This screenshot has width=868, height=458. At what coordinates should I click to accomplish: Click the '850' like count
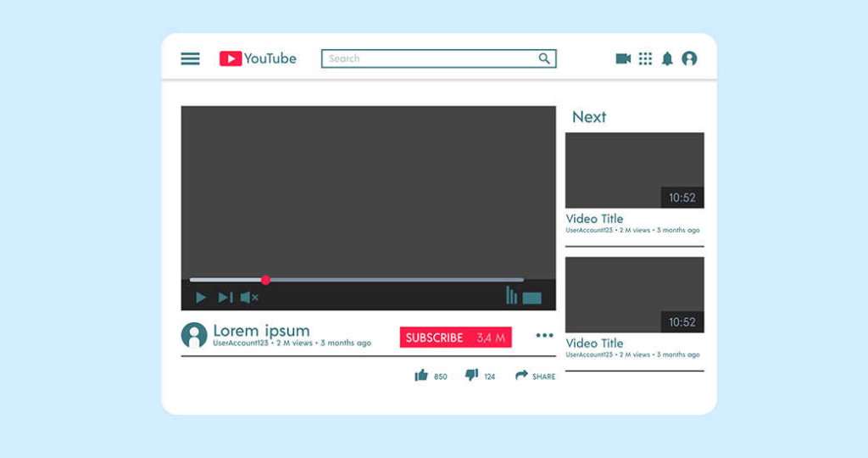441,377
